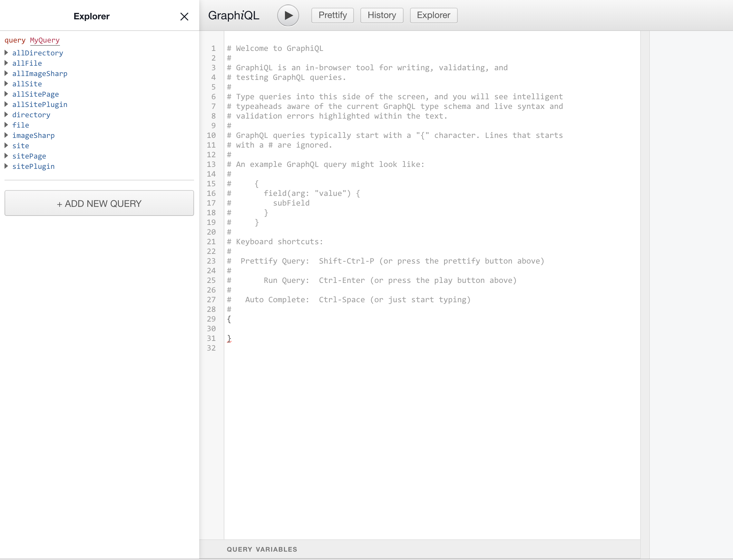Viewport: 733px width, 560px height.
Task: Select the allSitePage field label
Action: pos(36,94)
